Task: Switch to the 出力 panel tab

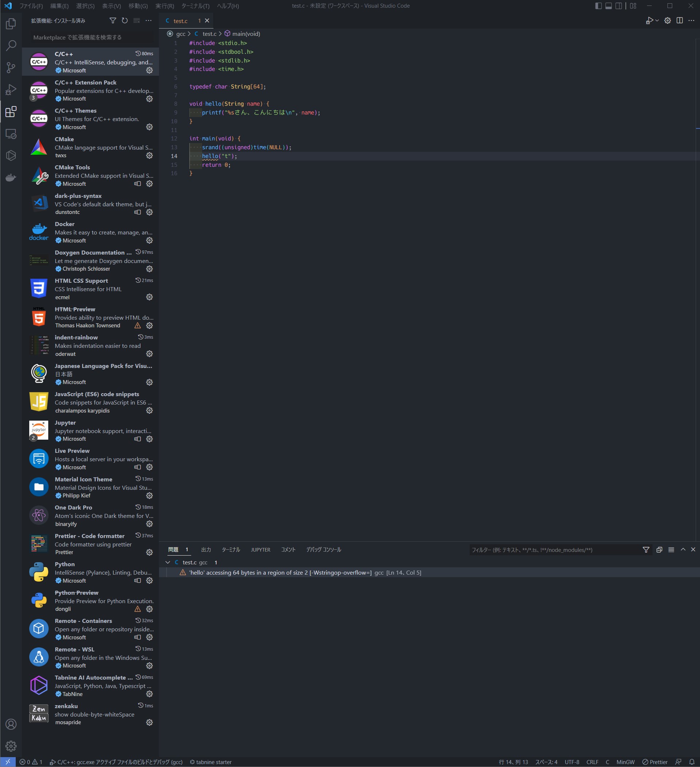Action: (206, 550)
